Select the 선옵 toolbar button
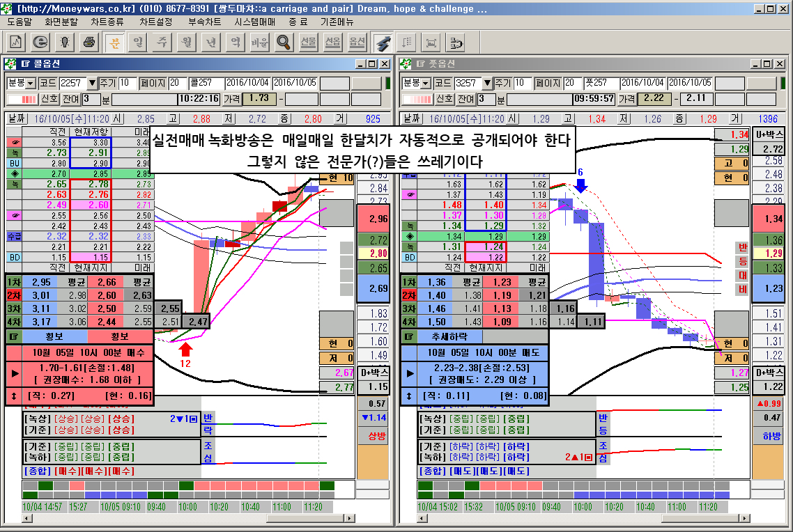Viewport: 793px width, 532px height. pyautogui.click(x=332, y=42)
